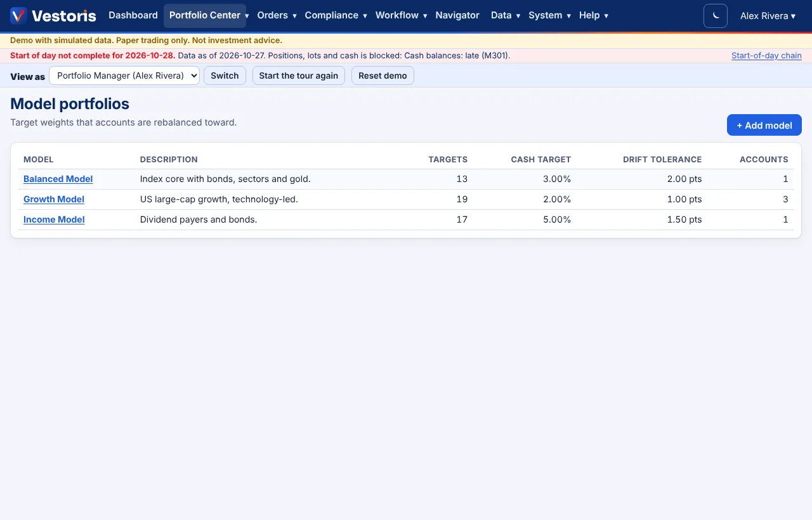Click Start the tour again
Screen dimensions: 812x520
(x=299, y=75)
